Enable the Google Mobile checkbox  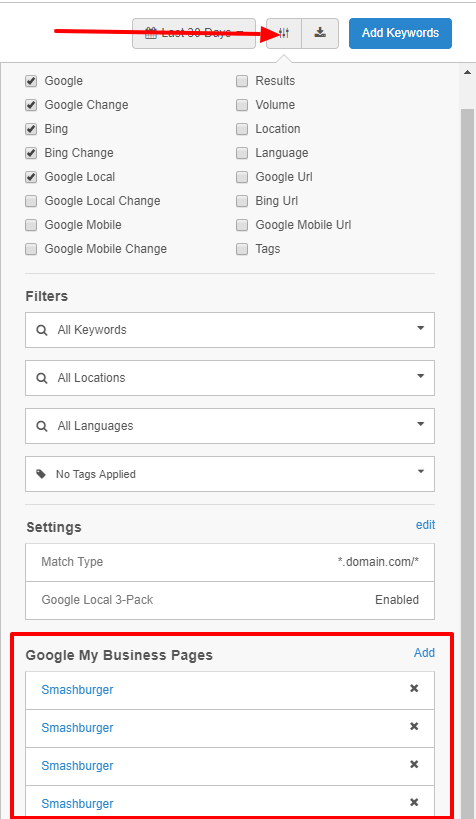pos(31,225)
